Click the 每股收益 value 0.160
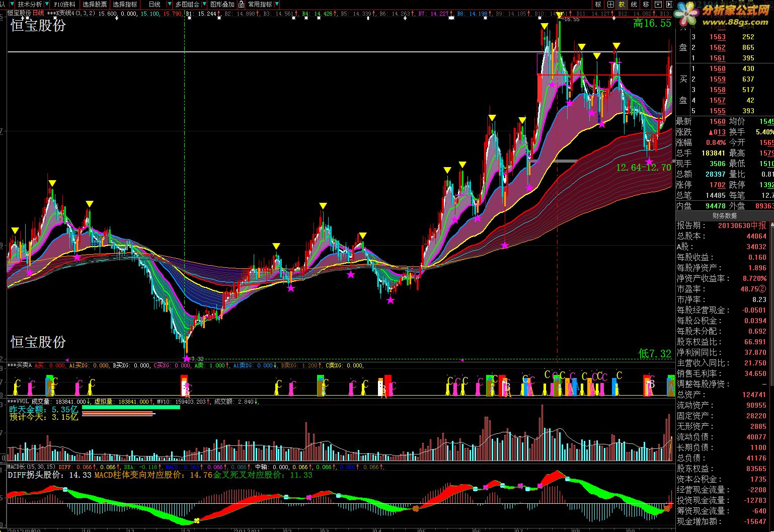Viewport: 774px width, 532px height. (x=757, y=257)
